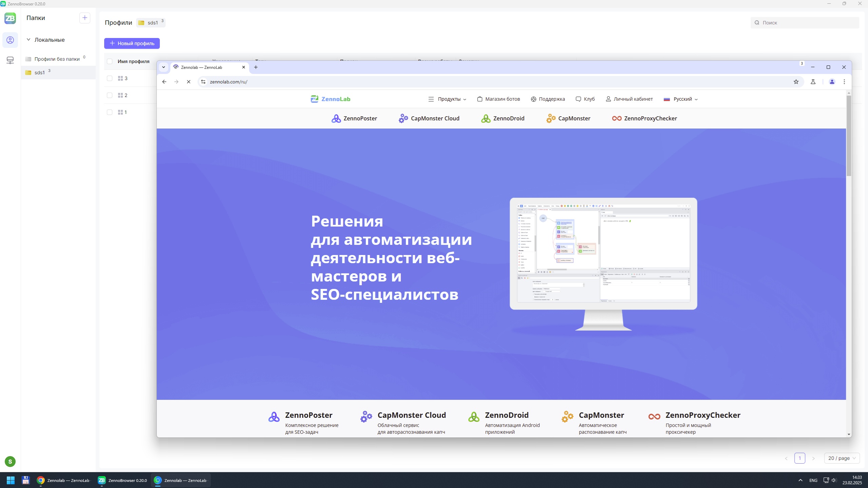Go back in the Zennolab browser
This screenshot has height=488, width=868.
(164, 82)
